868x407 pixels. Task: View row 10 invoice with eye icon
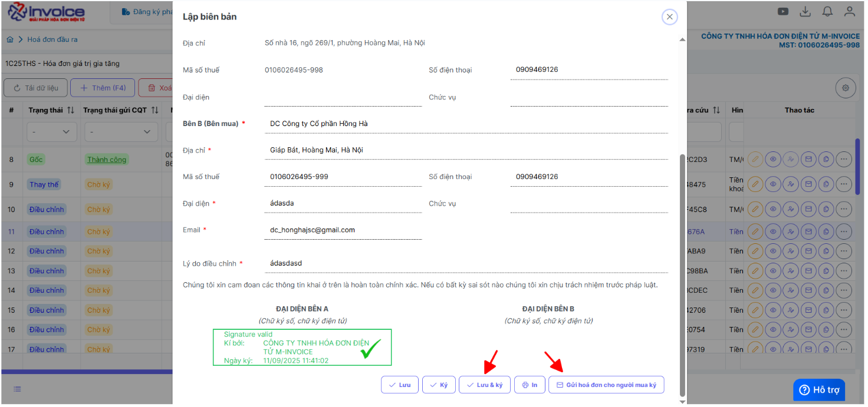pyautogui.click(x=772, y=209)
